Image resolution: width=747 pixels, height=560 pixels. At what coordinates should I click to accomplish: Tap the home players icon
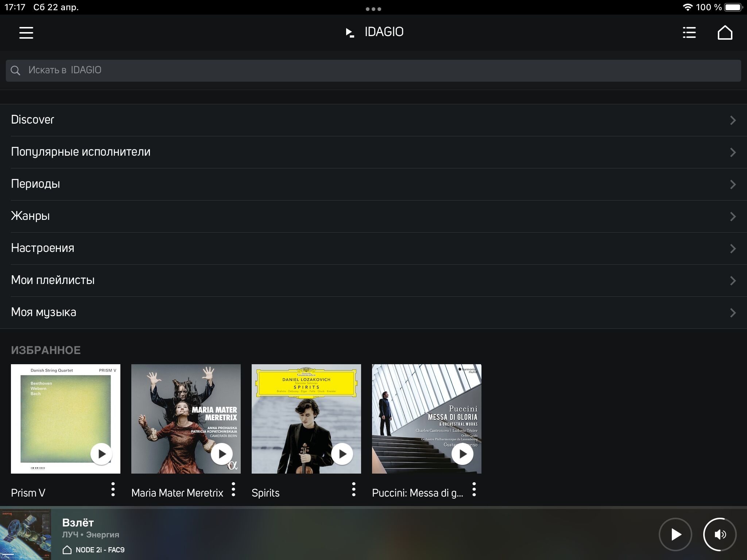pyautogui.click(x=725, y=32)
